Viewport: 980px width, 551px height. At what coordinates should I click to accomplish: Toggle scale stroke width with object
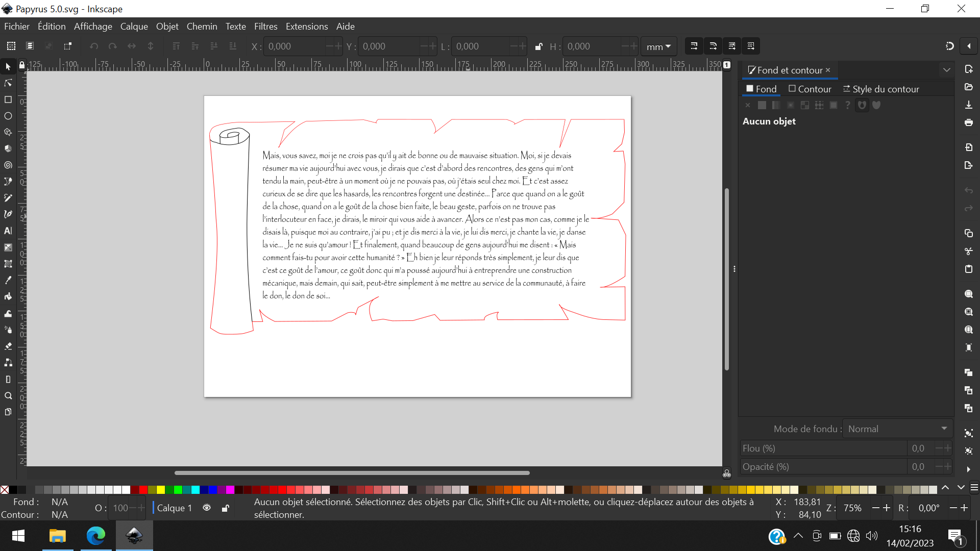click(694, 46)
